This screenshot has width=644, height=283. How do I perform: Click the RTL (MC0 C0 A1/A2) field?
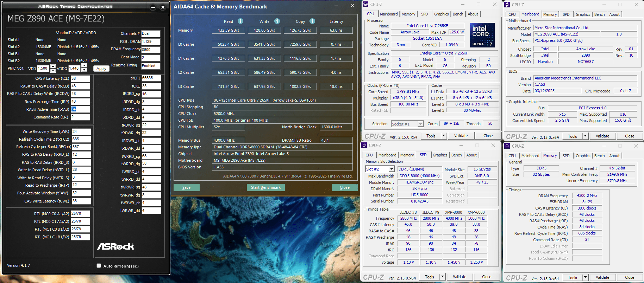point(80,213)
